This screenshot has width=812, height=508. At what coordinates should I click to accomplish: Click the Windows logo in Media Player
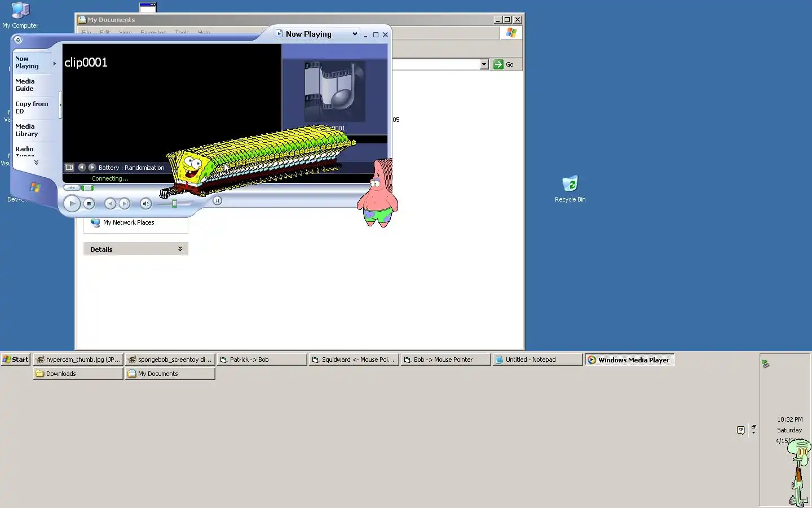point(35,187)
